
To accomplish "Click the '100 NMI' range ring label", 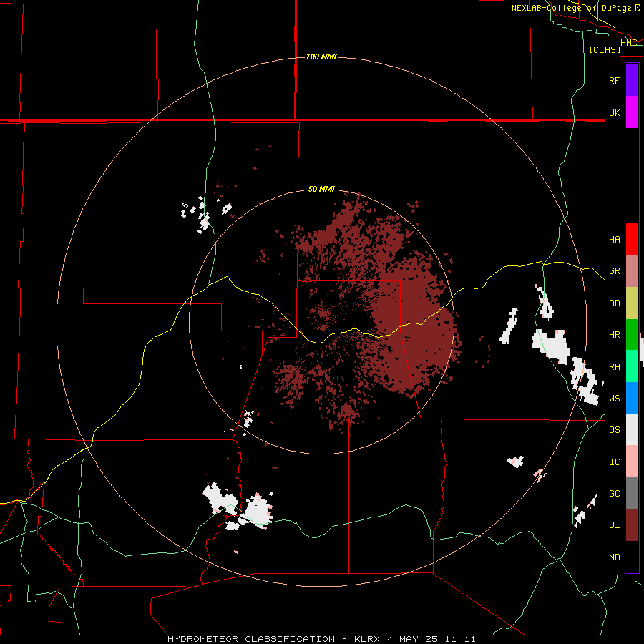I will (321, 57).
